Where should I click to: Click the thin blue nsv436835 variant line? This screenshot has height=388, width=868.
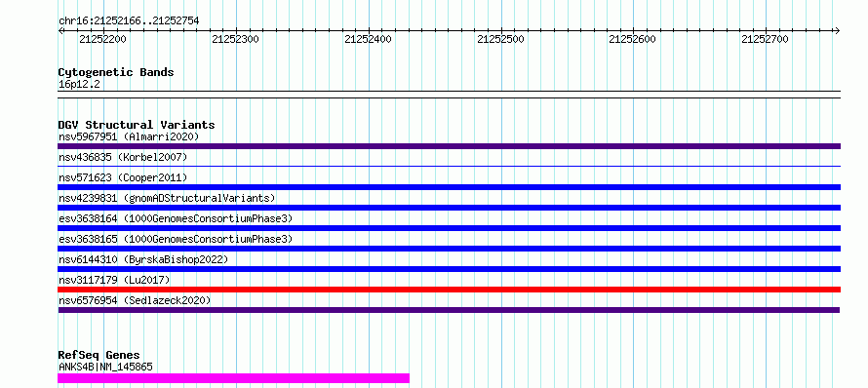point(449,166)
